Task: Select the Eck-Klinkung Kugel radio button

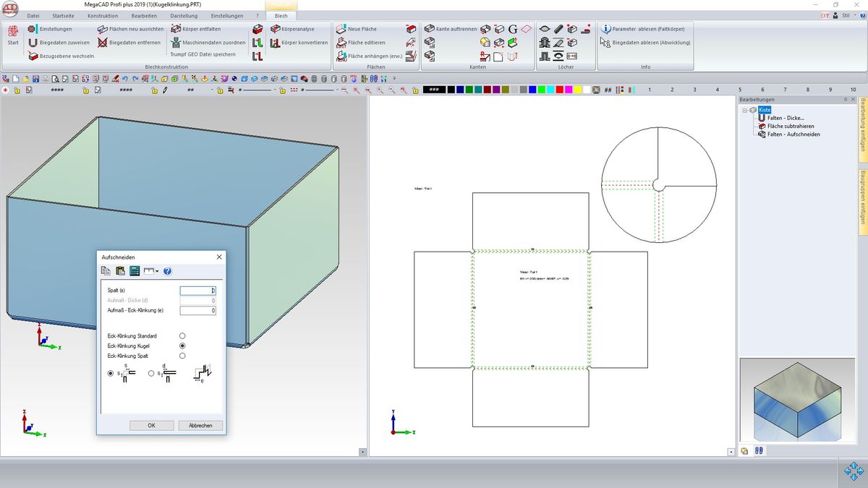Action: [182, 346]
